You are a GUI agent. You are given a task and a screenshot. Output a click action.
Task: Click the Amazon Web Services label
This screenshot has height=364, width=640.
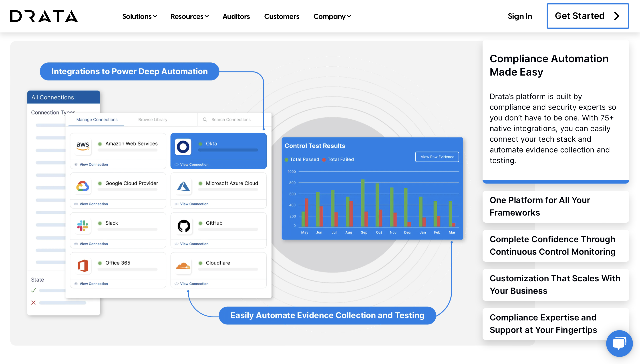pos(132,144)
